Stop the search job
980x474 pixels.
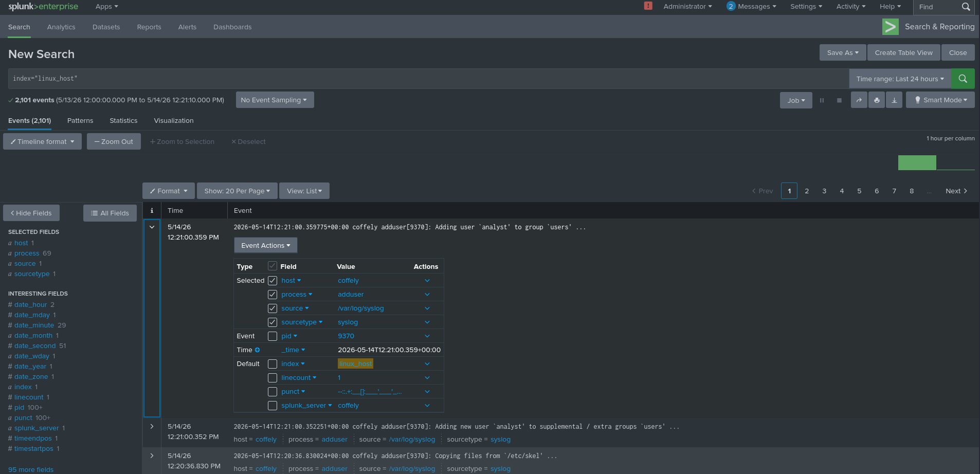[839, 100]
